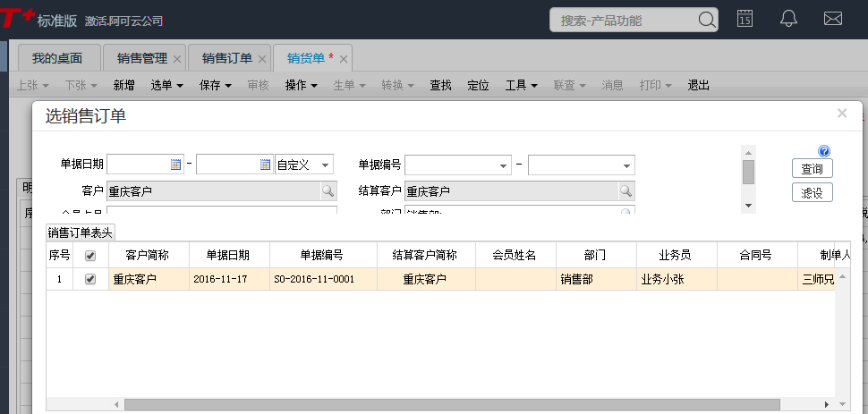Open the calendar icon in top bar
The image size is (868, 414).
(x=745, y=19)
